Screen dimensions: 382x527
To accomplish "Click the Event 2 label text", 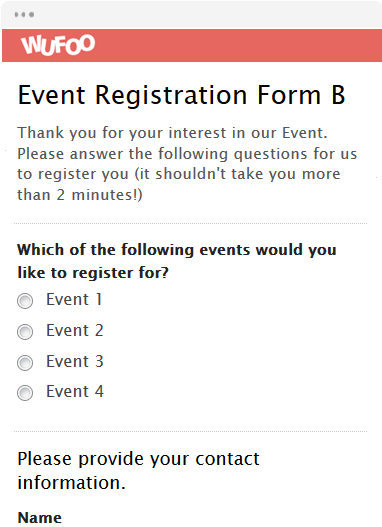I will [x=75, y=330].
